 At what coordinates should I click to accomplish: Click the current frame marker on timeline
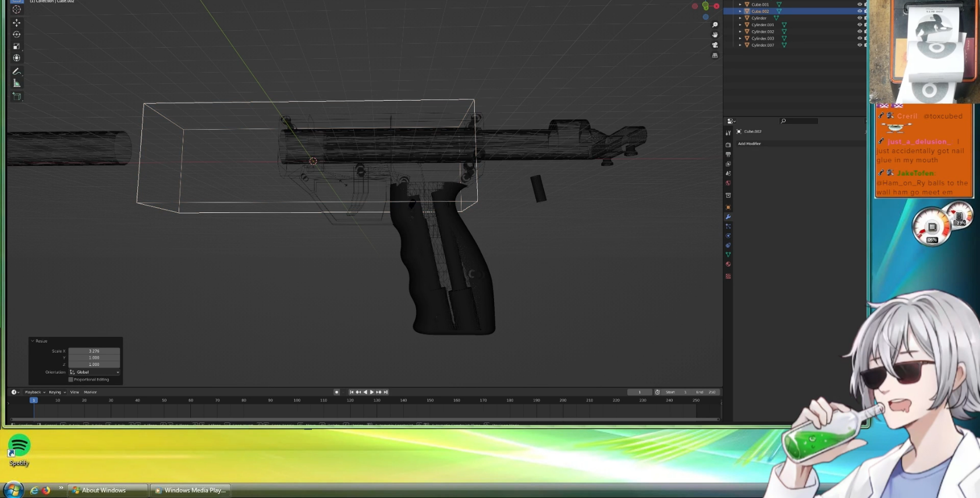[x=34, y=400]
